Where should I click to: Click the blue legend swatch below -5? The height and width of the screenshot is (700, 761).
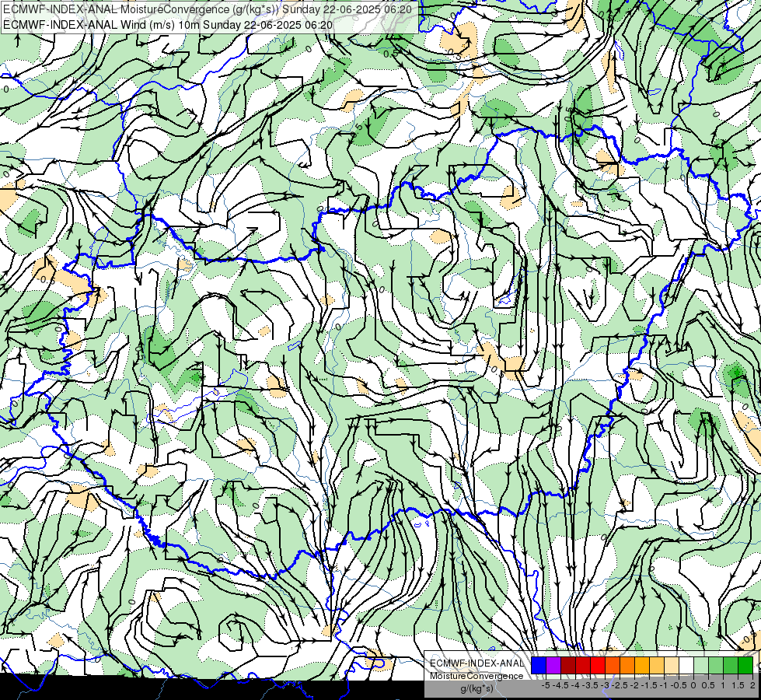pyautogui.click(x=539, y=666)
